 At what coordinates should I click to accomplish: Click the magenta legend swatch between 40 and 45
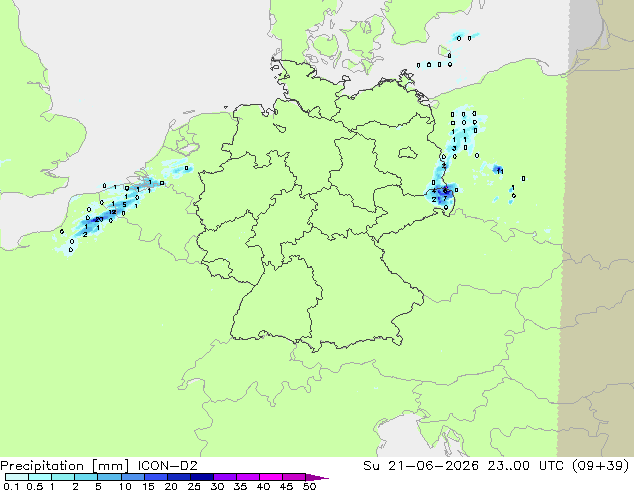pos(271,477)
